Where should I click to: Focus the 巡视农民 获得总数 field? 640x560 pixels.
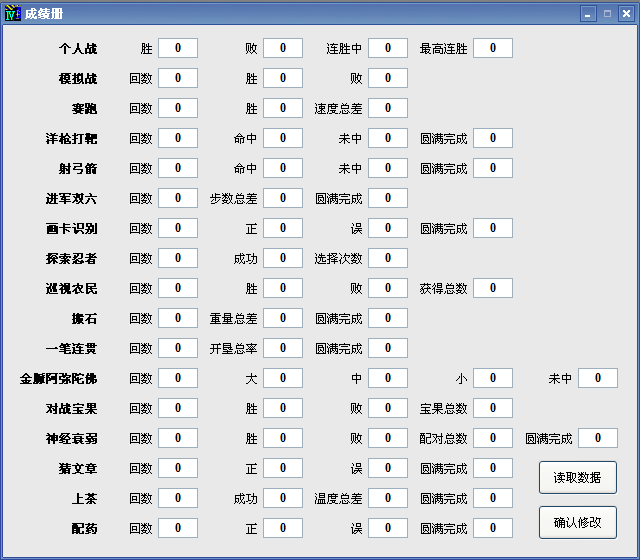493,288
